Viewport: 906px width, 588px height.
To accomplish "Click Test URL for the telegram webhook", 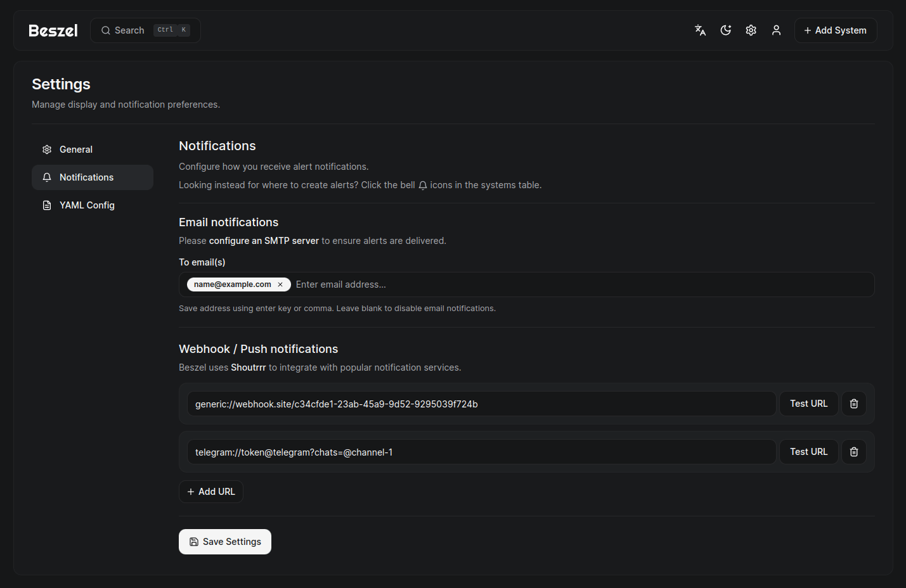I will (x=808, y=451).
